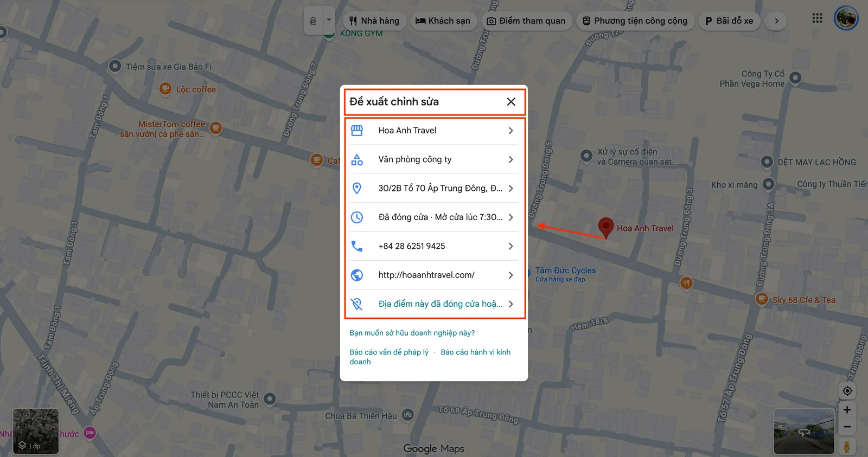Click the Tâm Đức Cycles place label

[565, 271]
